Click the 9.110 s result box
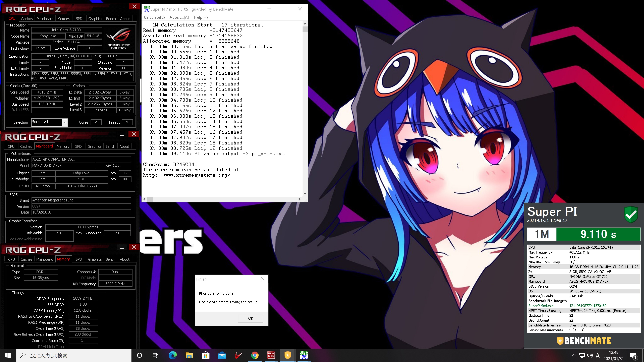Viewport: 644px width, 362px height. (598, 234)
